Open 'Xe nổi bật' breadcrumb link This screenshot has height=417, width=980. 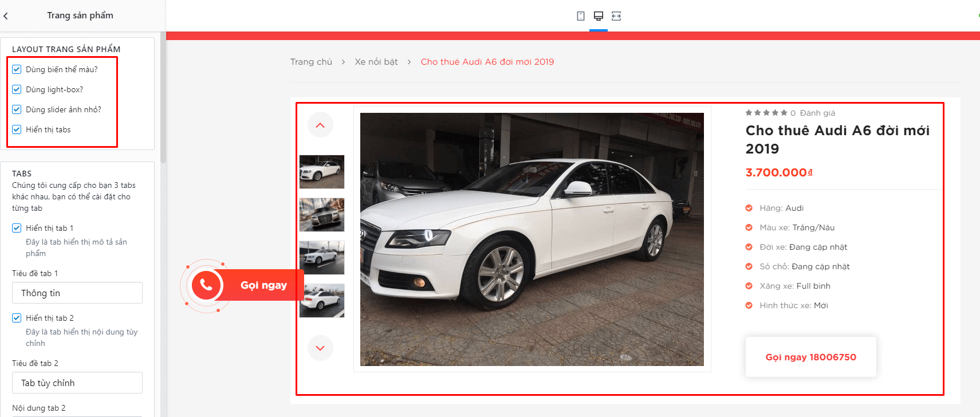(x=376, y=62)
